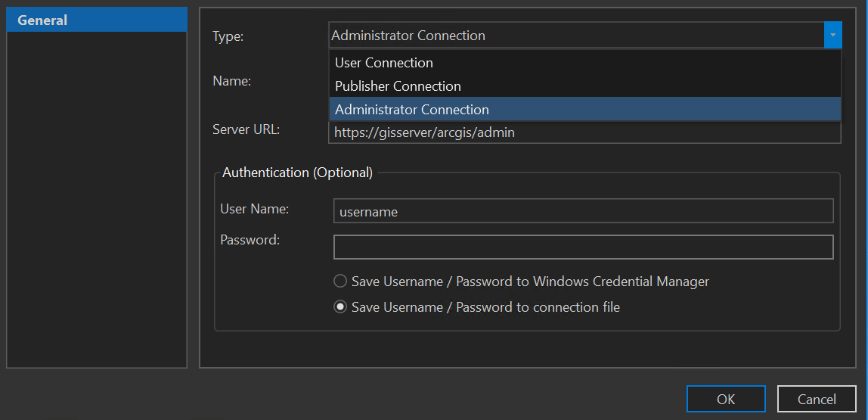
Task: Select the save to connection file radio
Action: coord(341,307)
